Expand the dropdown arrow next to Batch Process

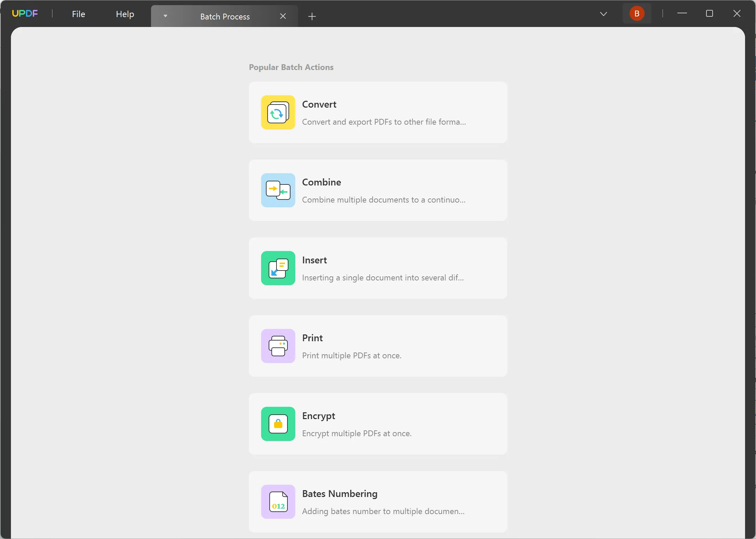pyautogui.click(x=165, y=16)
